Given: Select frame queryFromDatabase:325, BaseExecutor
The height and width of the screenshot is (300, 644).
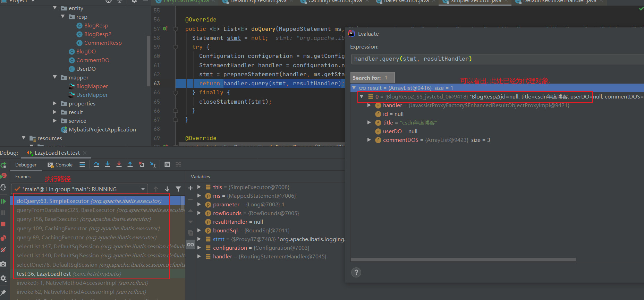Looking at the screenshot, I should tap(97, 210).
